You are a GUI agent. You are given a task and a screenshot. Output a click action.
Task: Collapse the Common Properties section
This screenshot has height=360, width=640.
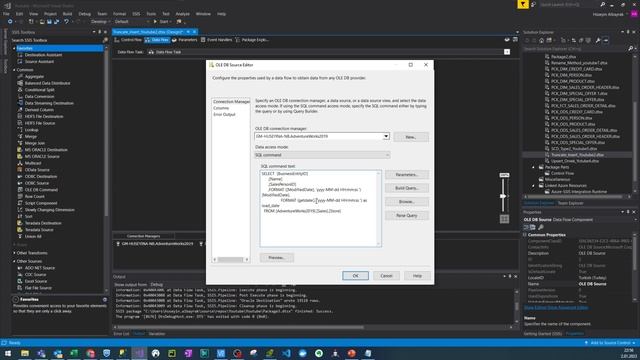(525, 235)
